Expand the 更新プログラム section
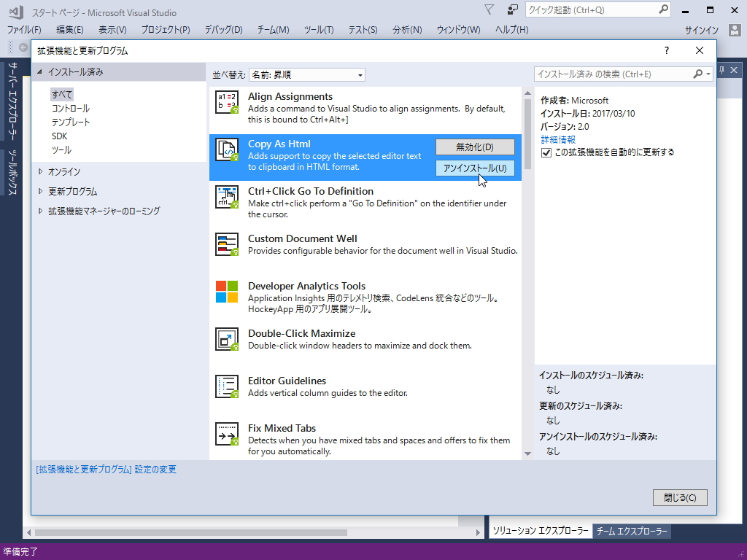This screenshot has width=747, height=560. pyautogui.click(x=40, y=191)
